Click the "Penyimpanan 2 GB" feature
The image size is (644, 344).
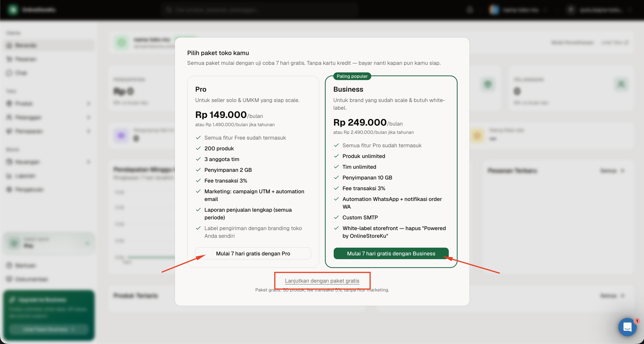(228, 170)
